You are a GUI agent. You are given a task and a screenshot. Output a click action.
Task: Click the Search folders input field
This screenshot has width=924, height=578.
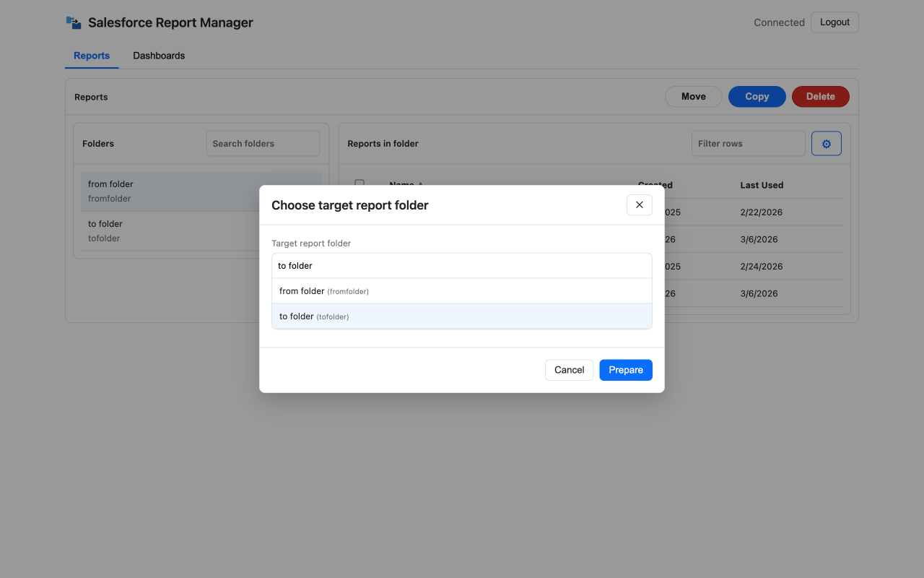click(x=263, y=143)
